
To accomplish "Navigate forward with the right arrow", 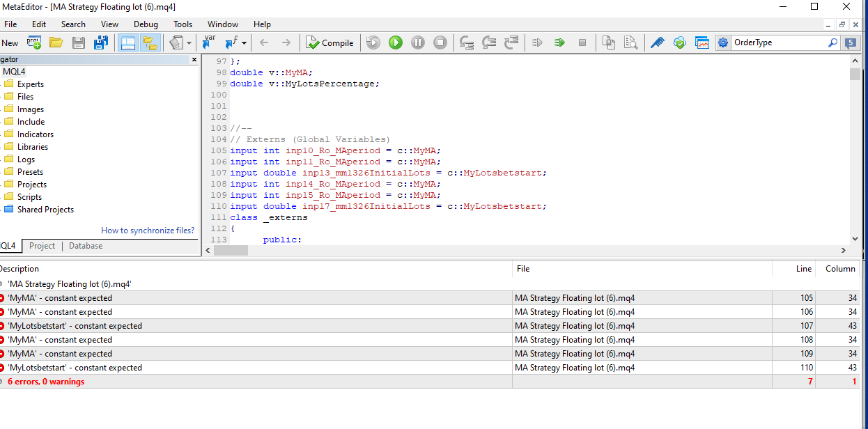I will [x=286, y=42].
